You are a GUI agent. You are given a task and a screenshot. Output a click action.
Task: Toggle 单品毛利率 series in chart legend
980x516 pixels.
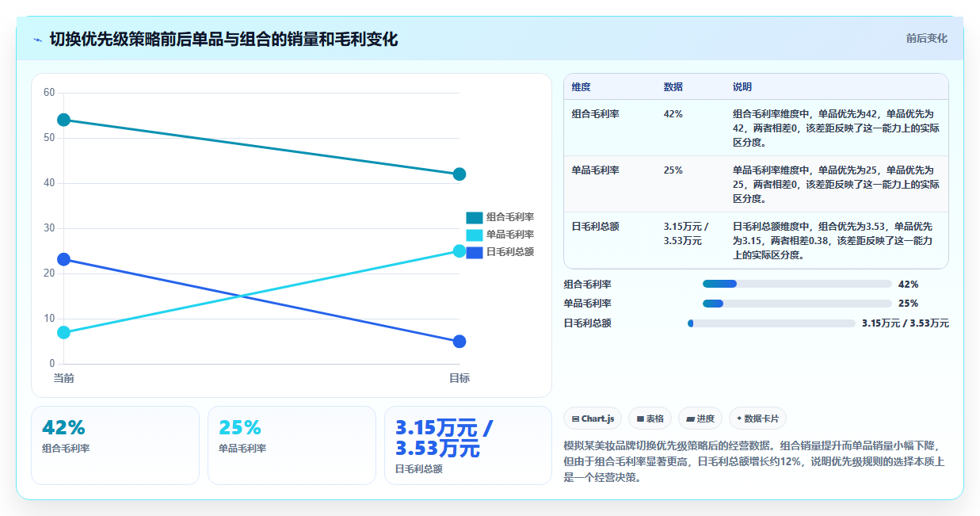[x=500, y=235]
